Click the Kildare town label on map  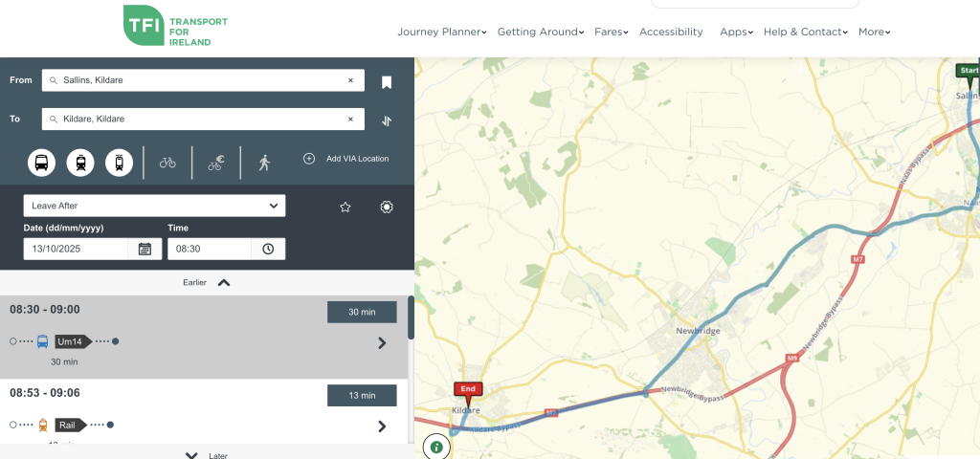pyautogui.click(x=466, y=411)
